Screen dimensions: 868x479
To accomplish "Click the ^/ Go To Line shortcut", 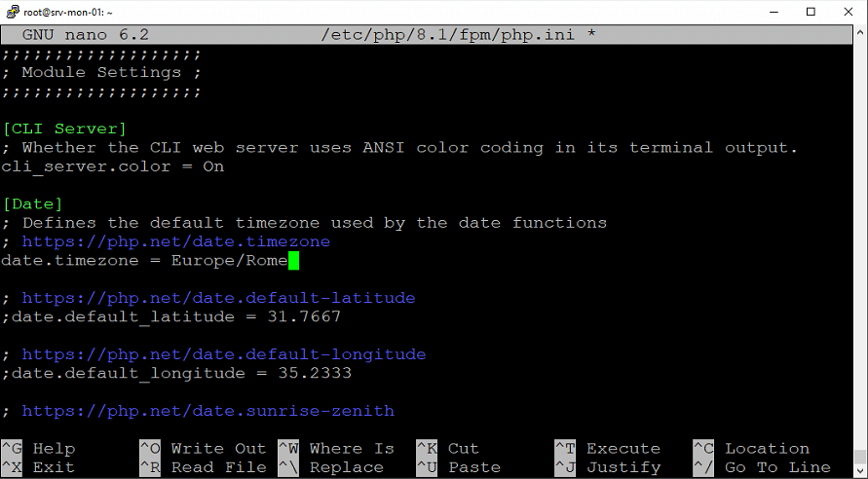I will point(762,467).
